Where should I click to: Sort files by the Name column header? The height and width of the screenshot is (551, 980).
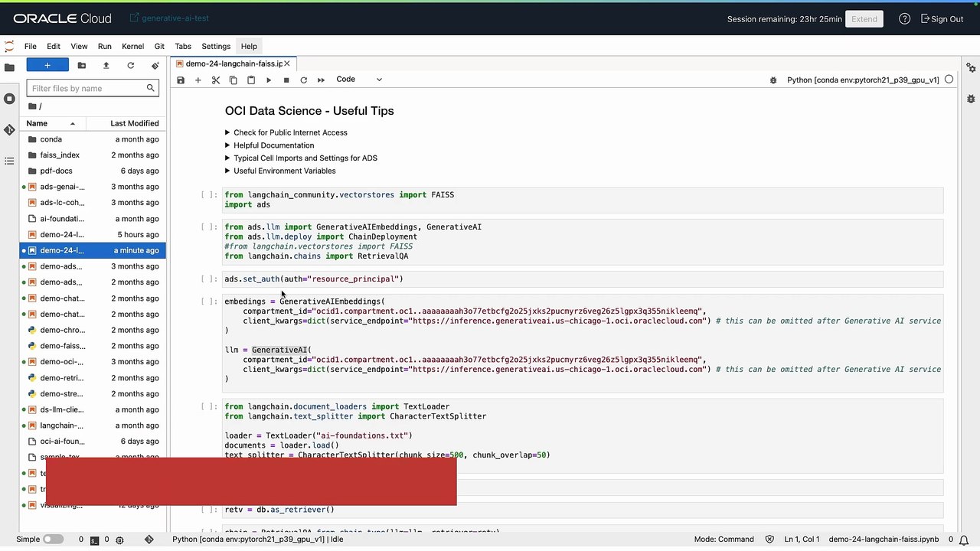tap(52, 123)
